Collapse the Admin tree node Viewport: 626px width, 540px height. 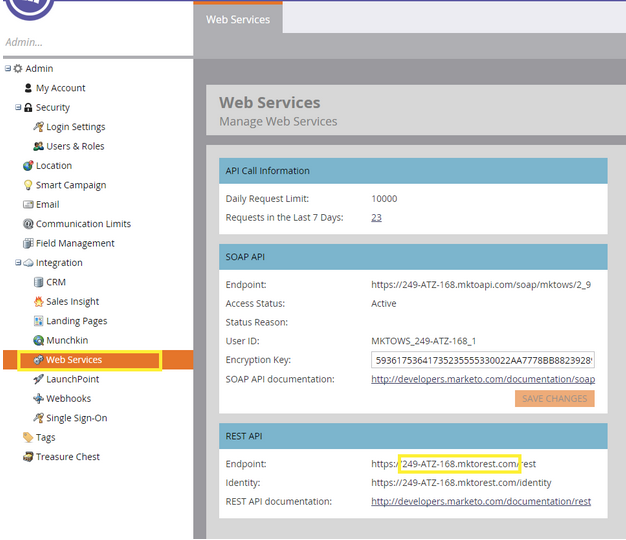click(8, 68)
